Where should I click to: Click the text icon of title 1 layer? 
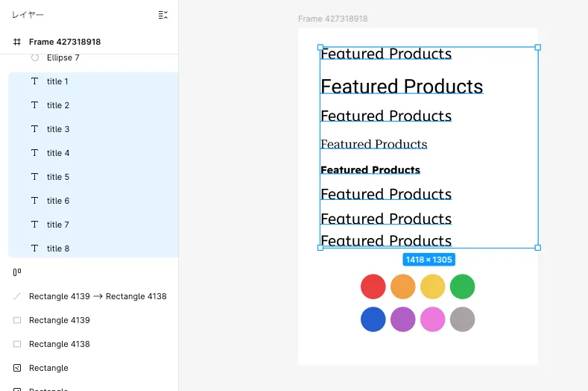tap(34, 81)
